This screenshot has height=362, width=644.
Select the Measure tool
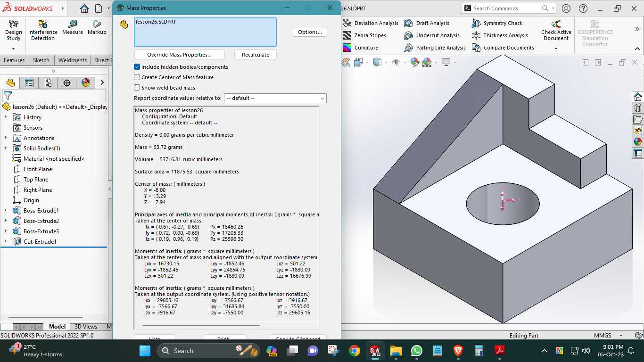coord(72,27)
